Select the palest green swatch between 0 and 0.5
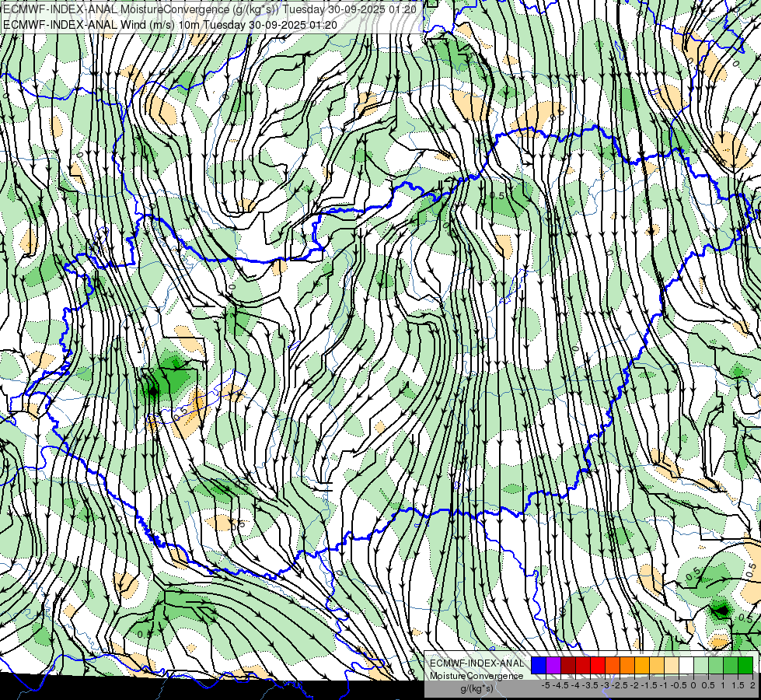761x700 pixels. tap(701, 665)
